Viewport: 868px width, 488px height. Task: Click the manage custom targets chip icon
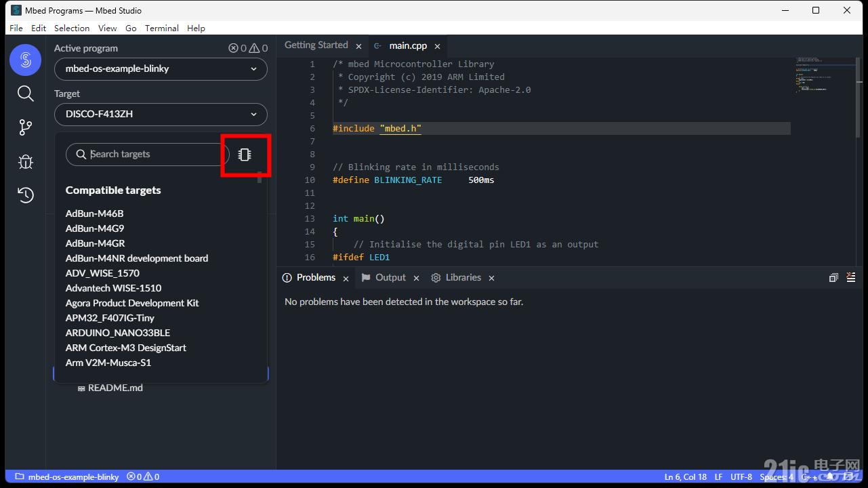[x=245, y=155]
